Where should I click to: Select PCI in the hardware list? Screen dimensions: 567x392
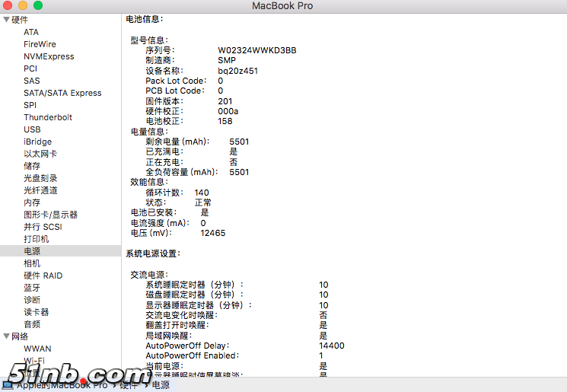(x=30, y=69)
